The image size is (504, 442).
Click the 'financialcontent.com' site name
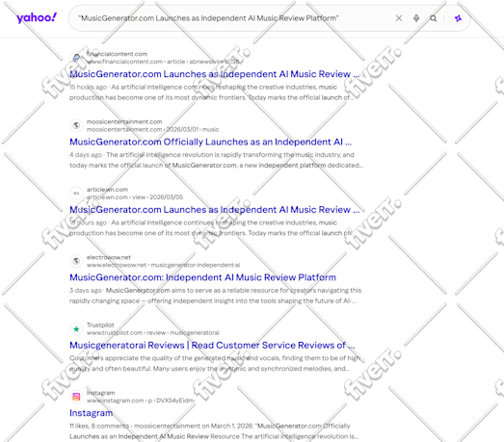[x=117, y=54]
